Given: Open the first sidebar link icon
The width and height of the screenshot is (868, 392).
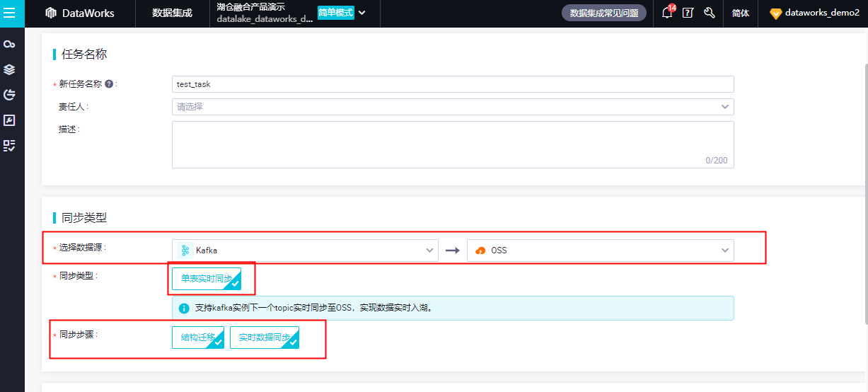Looking at the screenshot, I should point(9,45).
